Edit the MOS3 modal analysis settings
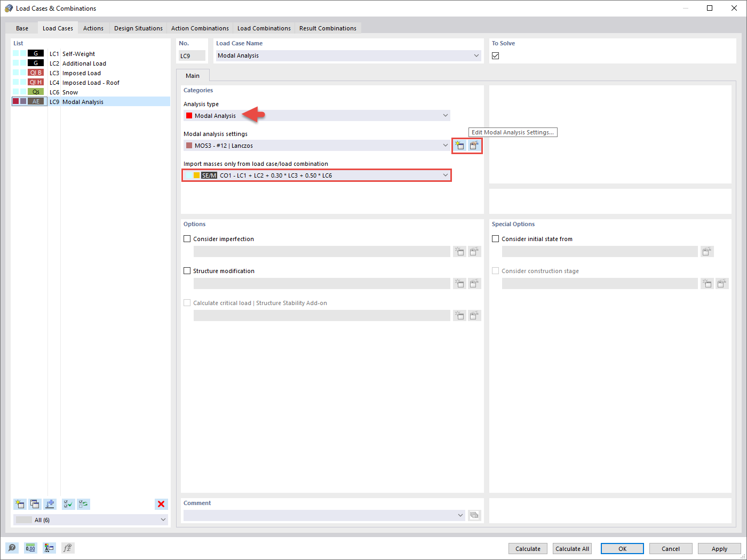Screen dimensions: 747x560 [474, 145]
